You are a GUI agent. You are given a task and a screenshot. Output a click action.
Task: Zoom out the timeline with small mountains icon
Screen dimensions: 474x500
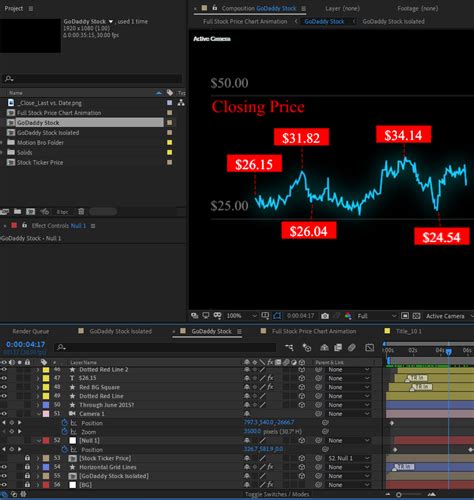pyautogui.click(x=388, y=494)
